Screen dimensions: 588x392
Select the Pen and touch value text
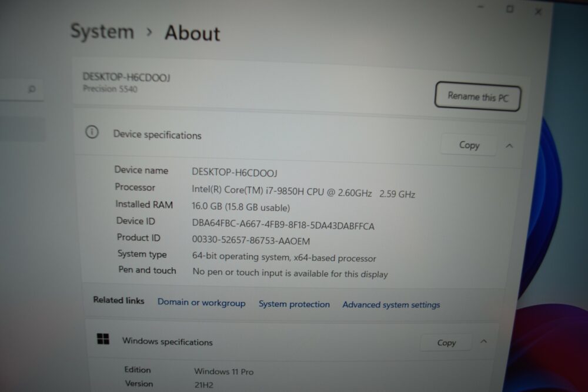tap(290, 273)
